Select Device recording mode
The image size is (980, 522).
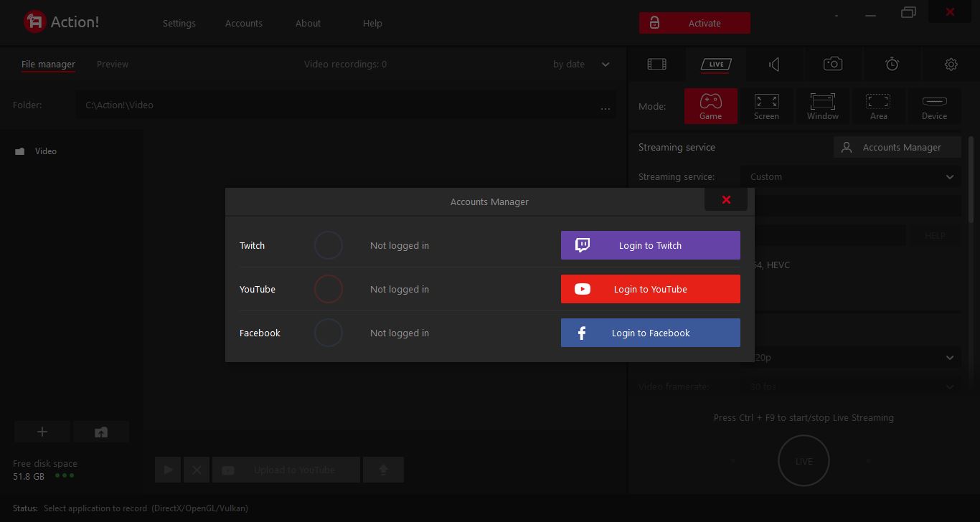coord(934,106)
